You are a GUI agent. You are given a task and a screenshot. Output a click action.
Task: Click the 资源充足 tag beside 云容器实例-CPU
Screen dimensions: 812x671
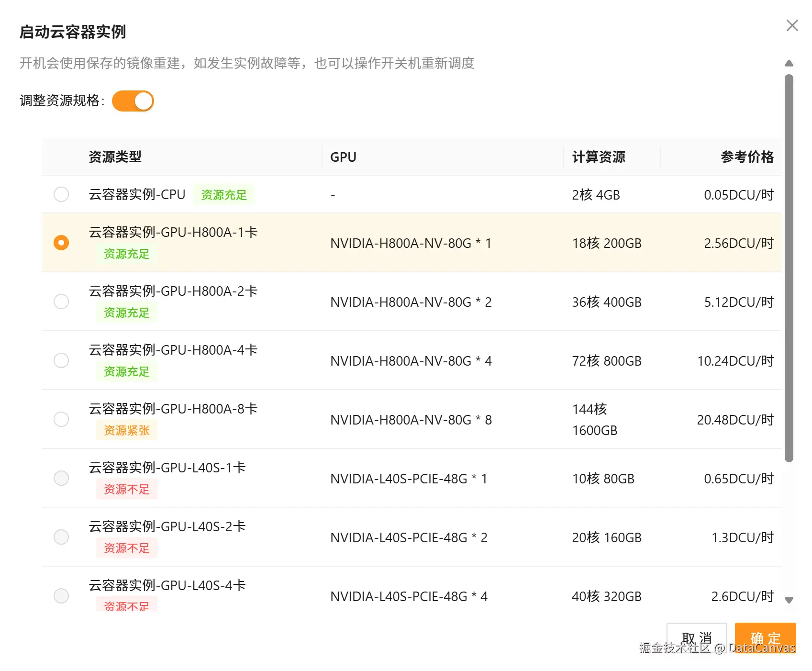(x=224, y=195)
